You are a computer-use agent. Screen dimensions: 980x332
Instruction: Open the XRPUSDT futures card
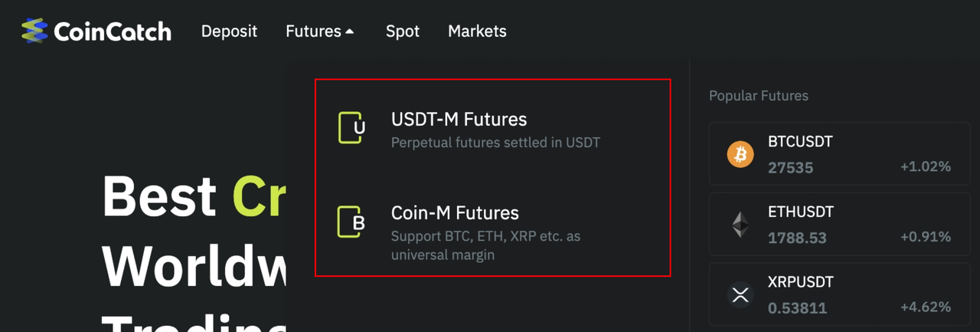839,294
